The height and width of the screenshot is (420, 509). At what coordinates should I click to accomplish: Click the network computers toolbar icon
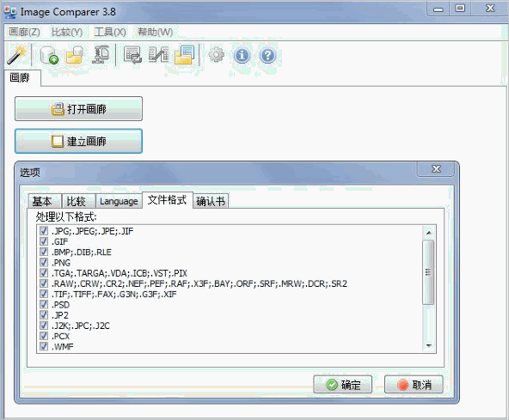[x=101, y=55]
